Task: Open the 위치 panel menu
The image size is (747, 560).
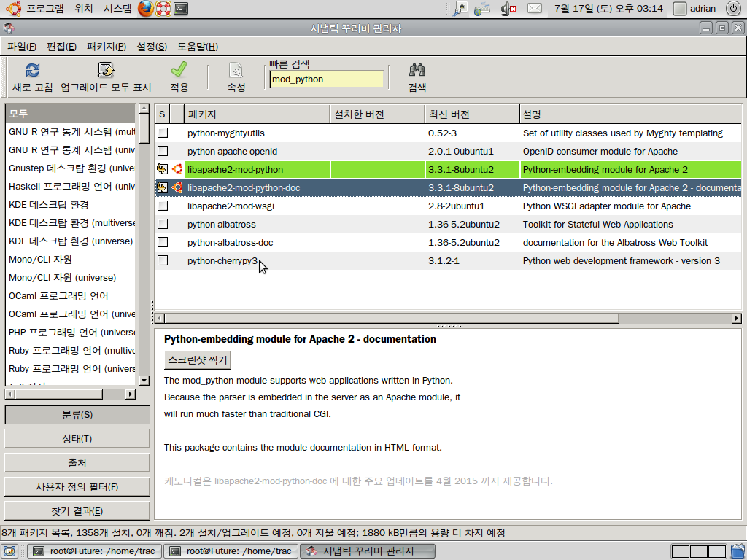Action: [x=83, y=8]
